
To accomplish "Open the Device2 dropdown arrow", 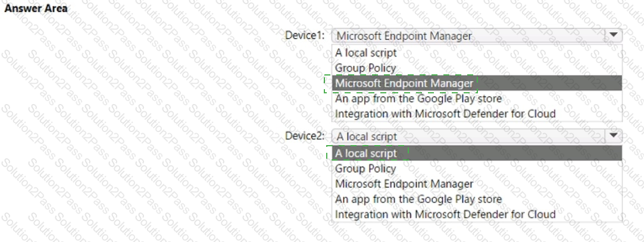I will pos(614,136).
